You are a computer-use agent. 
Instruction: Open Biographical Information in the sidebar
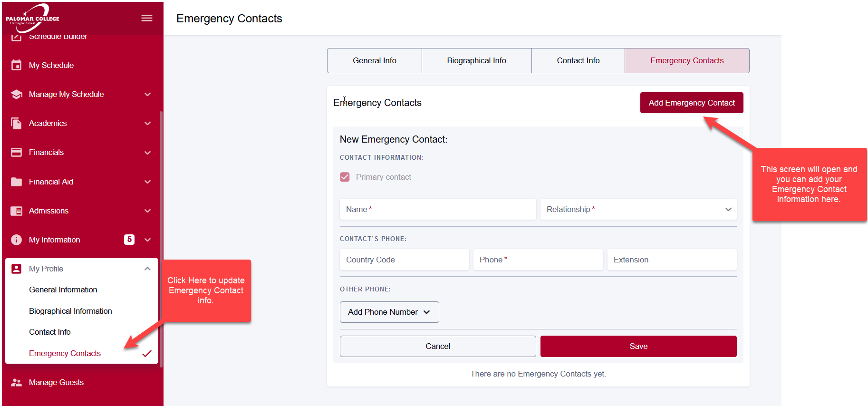[x=70, y=311]
